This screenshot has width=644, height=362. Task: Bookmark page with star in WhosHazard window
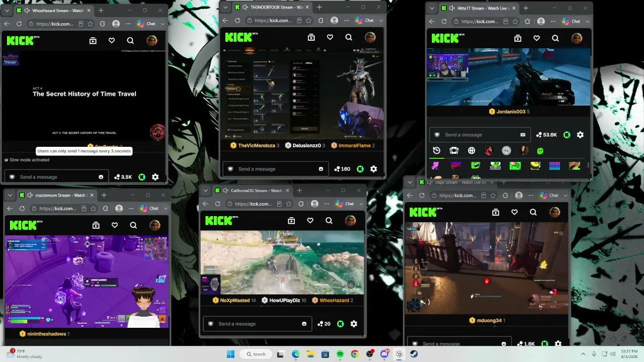point(90,24)
